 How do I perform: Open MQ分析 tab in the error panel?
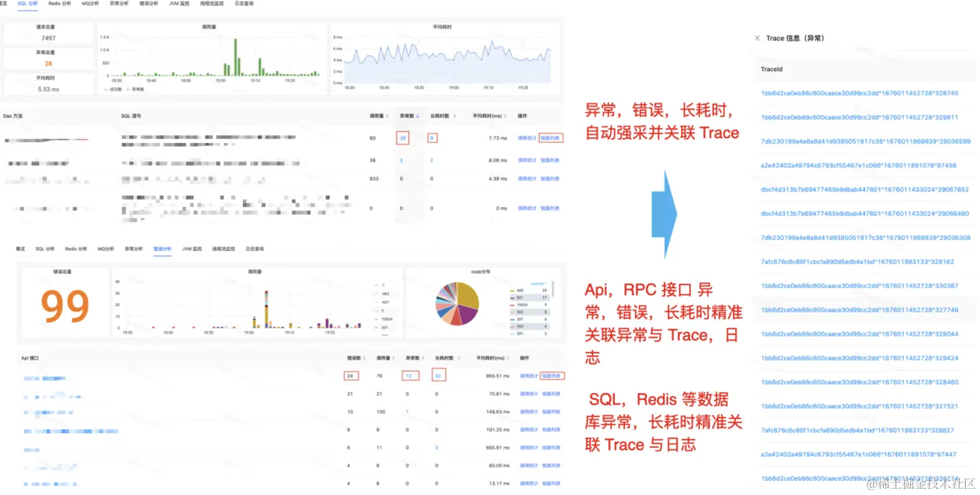pyautogui.click(x=105, y=249)
